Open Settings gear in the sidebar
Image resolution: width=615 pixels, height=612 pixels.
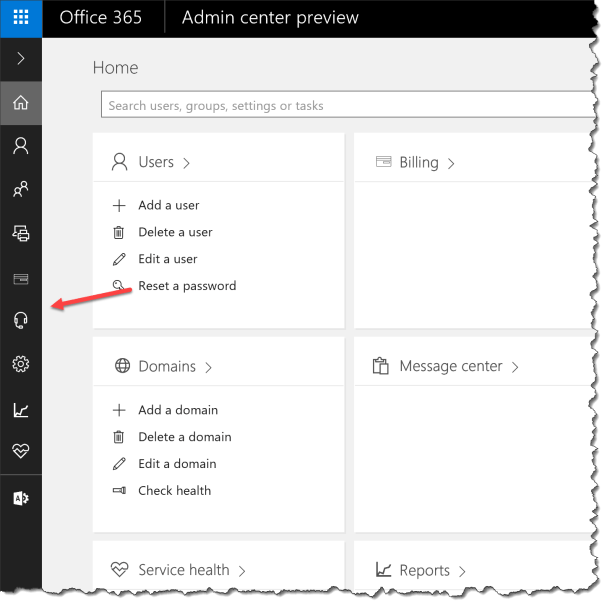20,364
